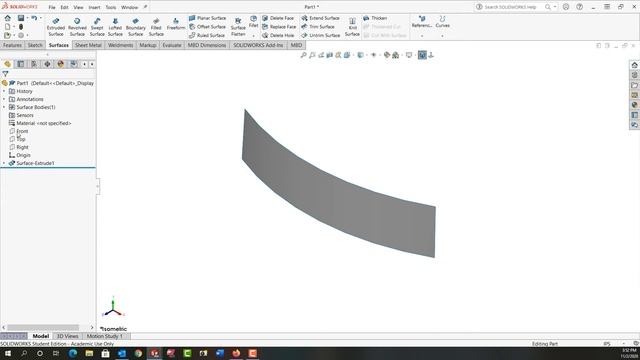Open the DisplayManager tab
This screenshot has height=360, width=640.
tap(61, 64)
